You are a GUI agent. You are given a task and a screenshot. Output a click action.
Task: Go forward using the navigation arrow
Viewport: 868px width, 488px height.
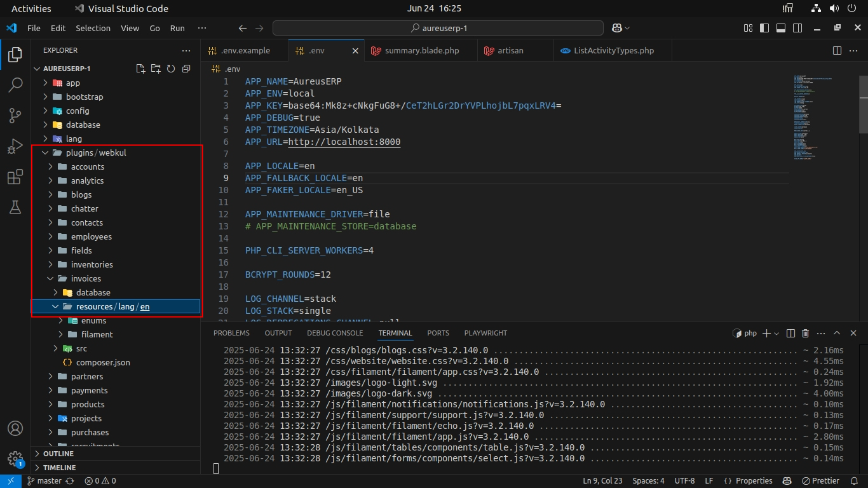point(259,28)
